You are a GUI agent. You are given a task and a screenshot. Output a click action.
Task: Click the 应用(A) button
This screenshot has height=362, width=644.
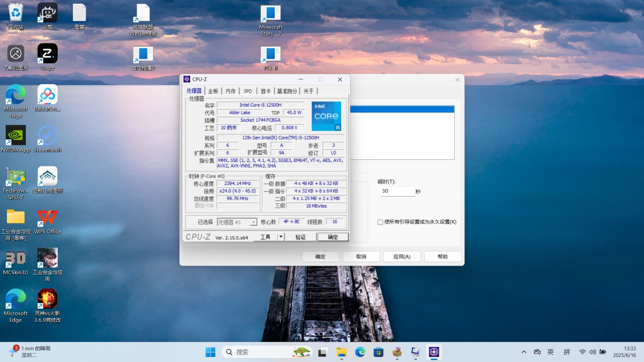coord(401,256)
